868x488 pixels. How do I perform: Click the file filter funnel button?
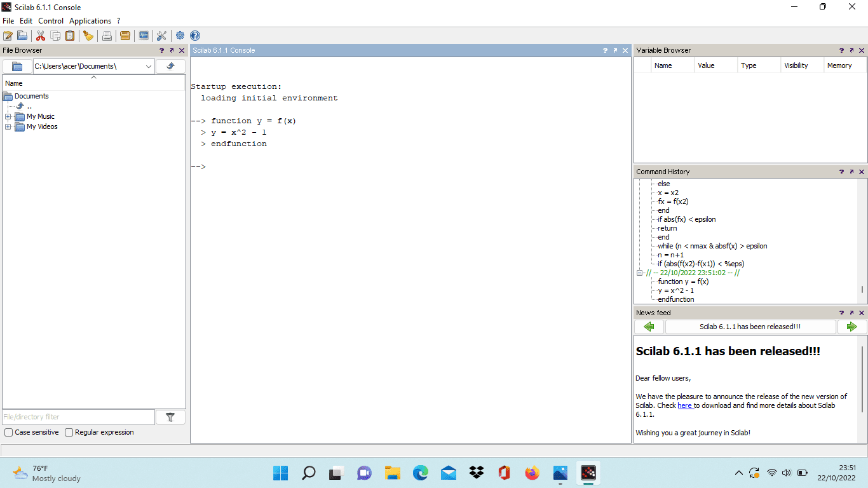click(x=170, y=417)
